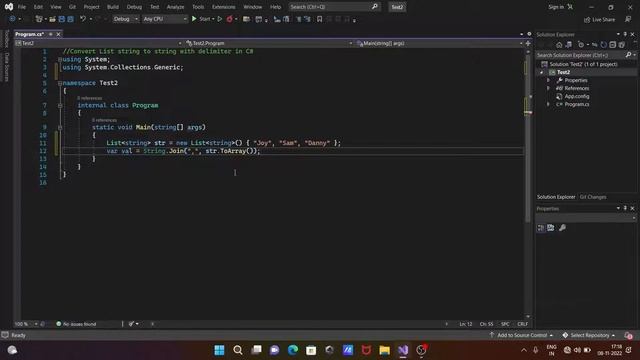Screen dimensions: 640x360
Task: Switch to the Solution Explorer tab
Action: pos(556,197)
